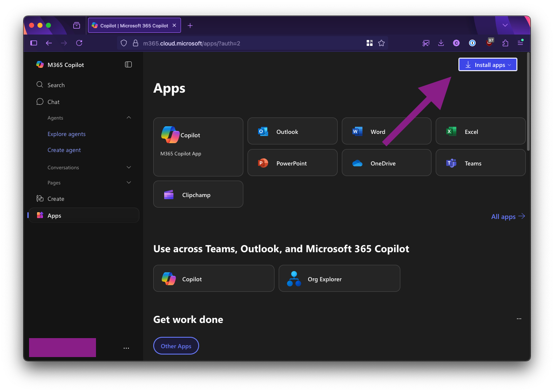This screenshot has width=554, height=392.
Task: Open the Clipchamp app tile
Action: tap(198, 195)
